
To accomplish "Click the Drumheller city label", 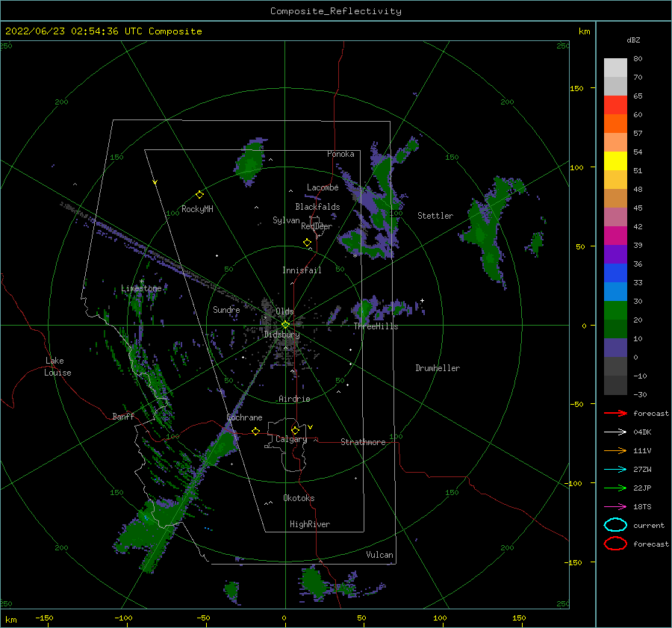I will pyautogui.click(x=438, y=368).
